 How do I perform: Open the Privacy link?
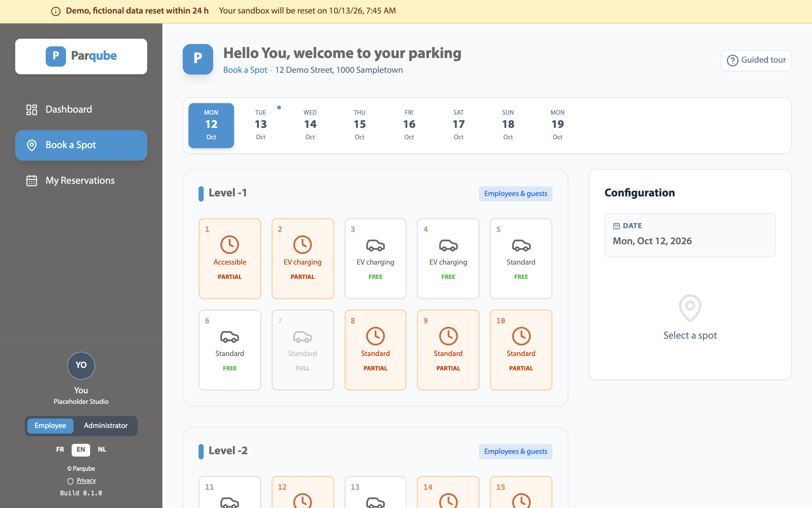(x=86, y=481)
